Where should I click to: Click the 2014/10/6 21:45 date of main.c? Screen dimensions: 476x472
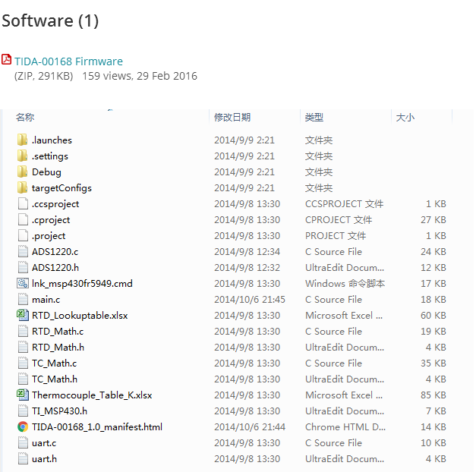tap(250, 299)
